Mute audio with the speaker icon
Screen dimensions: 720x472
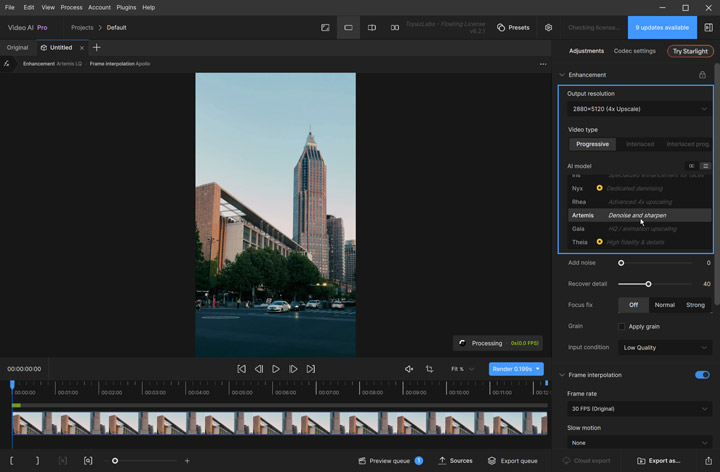409,369
